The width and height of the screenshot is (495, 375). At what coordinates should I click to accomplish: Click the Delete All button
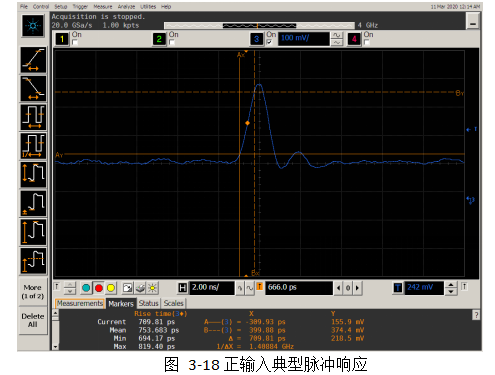(33, 320)
